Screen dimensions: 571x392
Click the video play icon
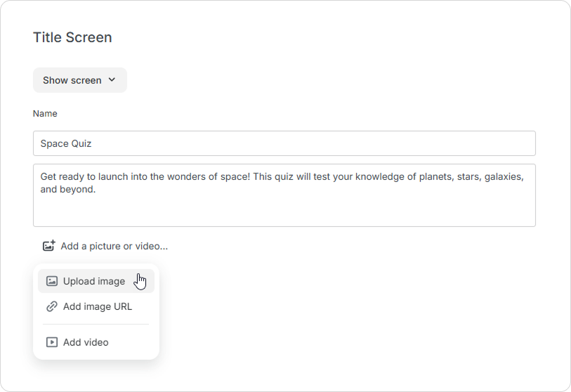[52, 342]
